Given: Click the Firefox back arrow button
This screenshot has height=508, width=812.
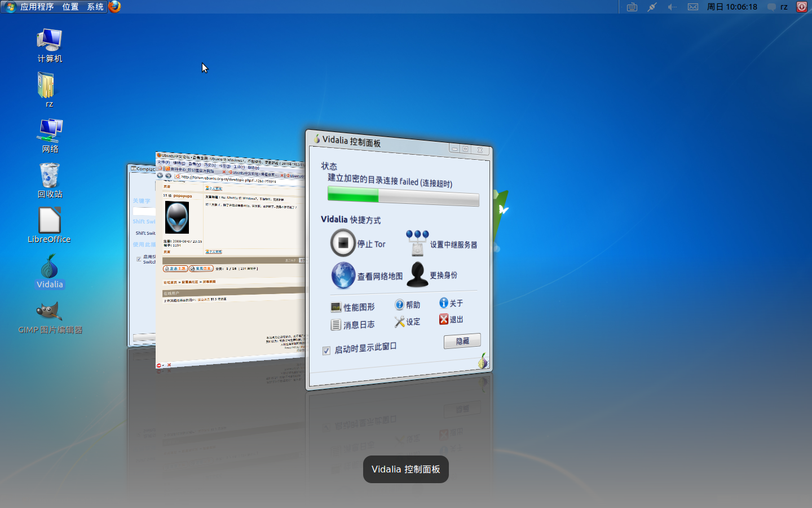Looking at the screenshot, I should coord(160,175).
